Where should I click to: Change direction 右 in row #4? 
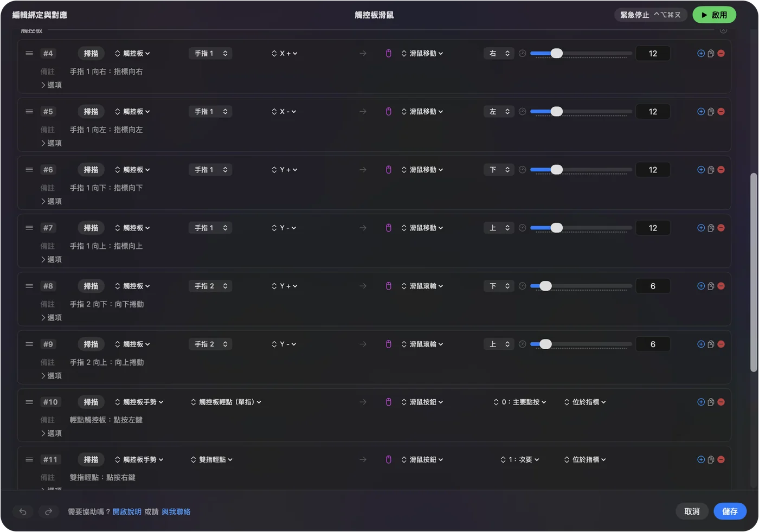tap(499, 54)
